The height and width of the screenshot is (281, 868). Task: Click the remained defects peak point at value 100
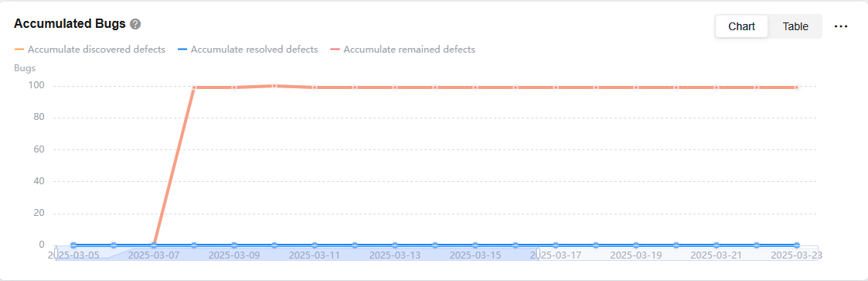274,86
